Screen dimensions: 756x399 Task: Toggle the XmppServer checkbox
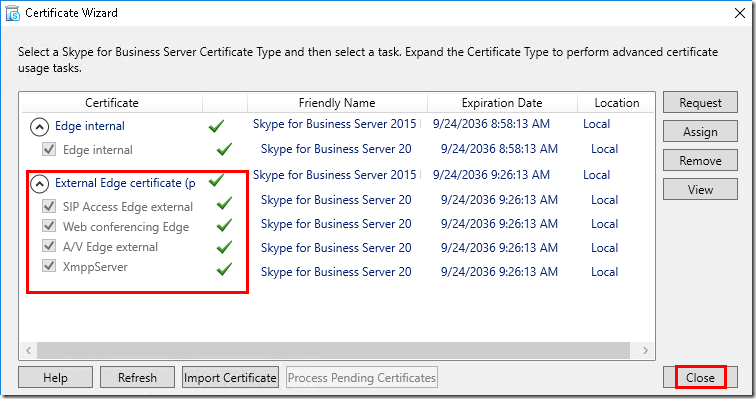coord(49,266)
